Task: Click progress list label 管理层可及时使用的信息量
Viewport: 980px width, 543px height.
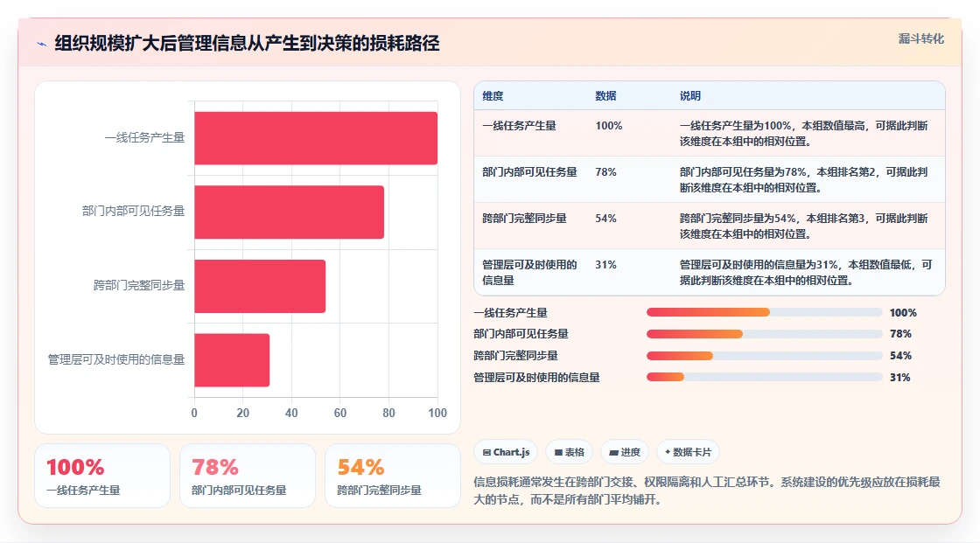Action: [536, 378]
